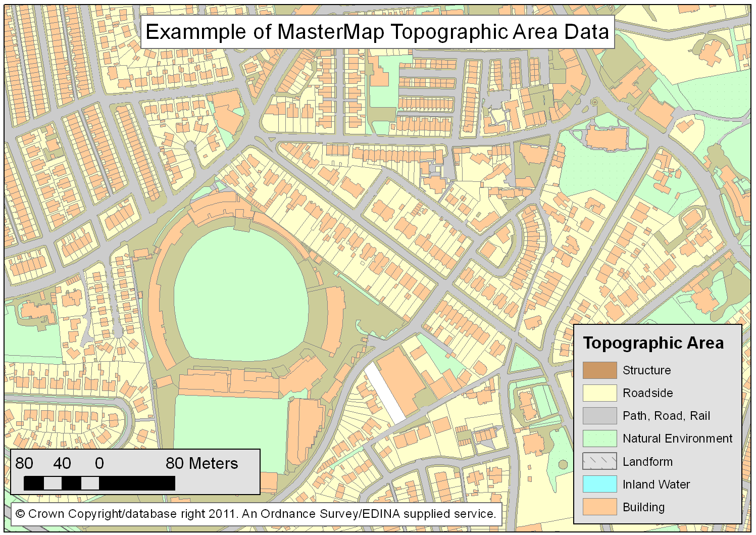Image resolution: width=756 pixels, height=535 pixels.
Task: Click the Inland Water cyan swatch
Action: coord(599,484)
